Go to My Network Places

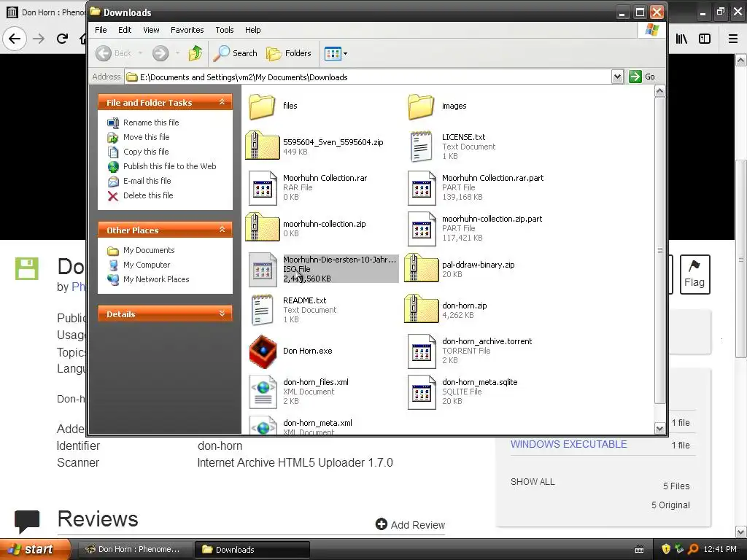156,279
